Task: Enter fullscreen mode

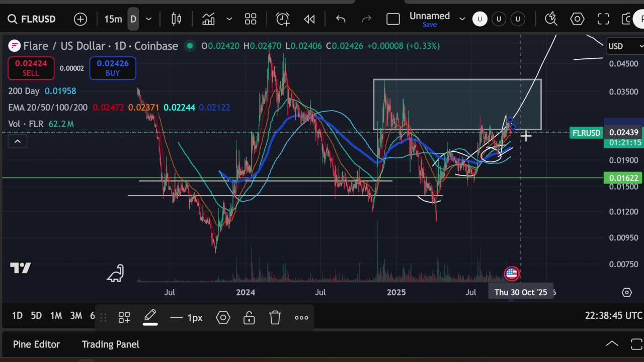Action: coord(603,19)
